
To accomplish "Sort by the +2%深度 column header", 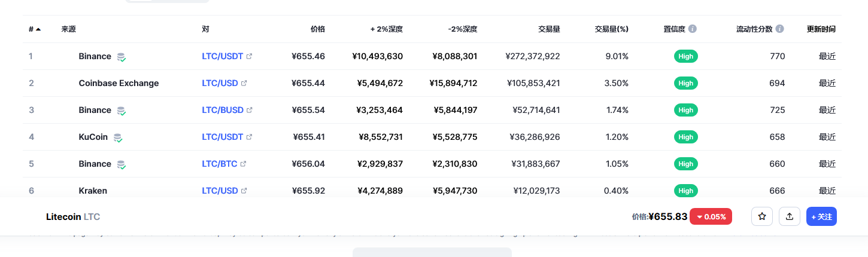I will pyautogui.click(x=386, y=29).
